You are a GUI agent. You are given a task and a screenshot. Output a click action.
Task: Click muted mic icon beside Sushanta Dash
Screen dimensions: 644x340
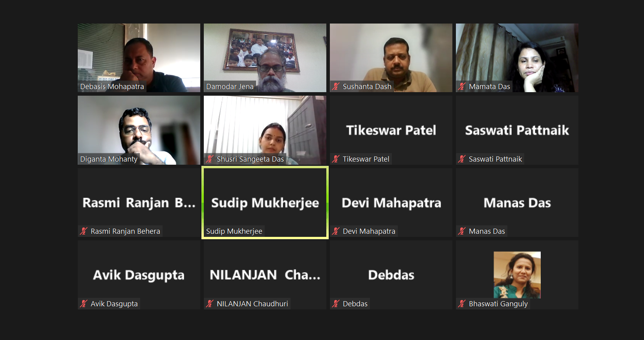click(x=336, y=86)
